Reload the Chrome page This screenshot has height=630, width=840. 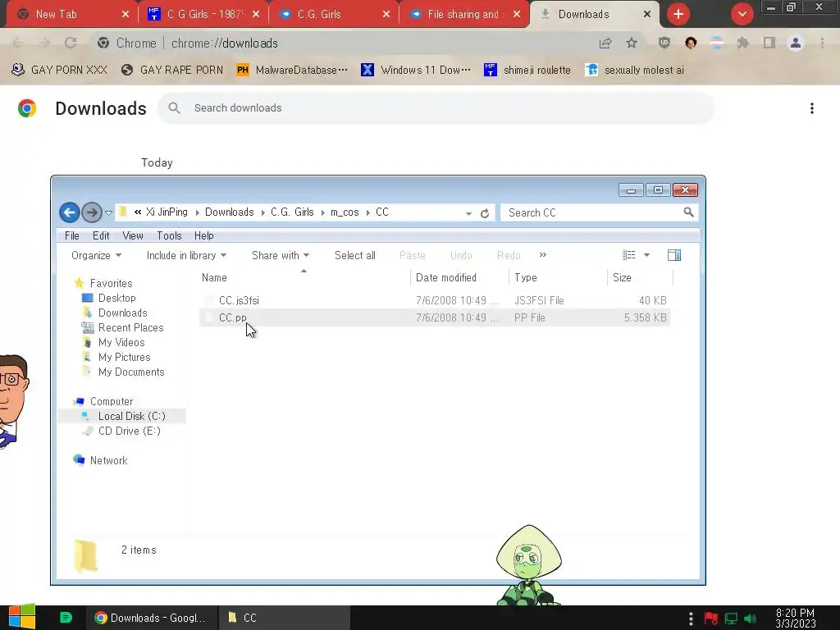[71, 43]
